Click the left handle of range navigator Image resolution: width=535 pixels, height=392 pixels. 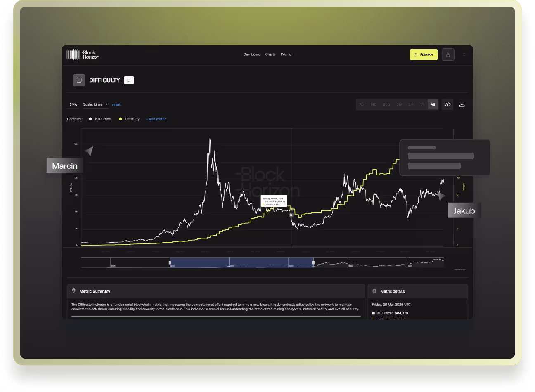170,262
